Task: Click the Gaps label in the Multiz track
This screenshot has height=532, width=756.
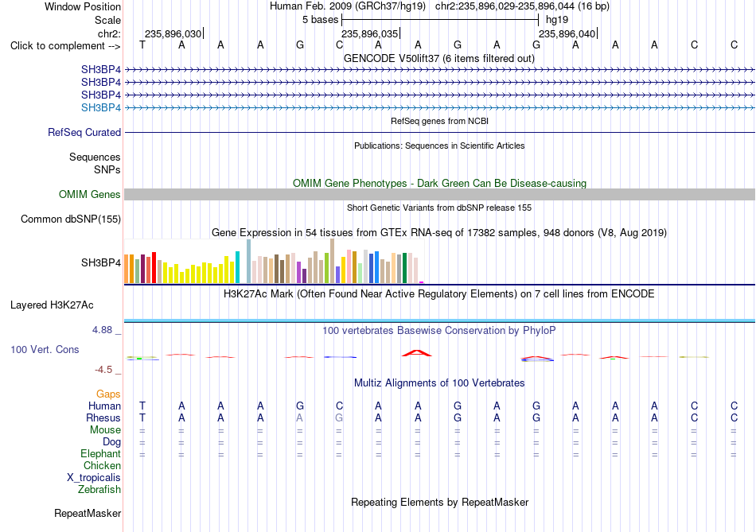Action: (x=108, y=394)
